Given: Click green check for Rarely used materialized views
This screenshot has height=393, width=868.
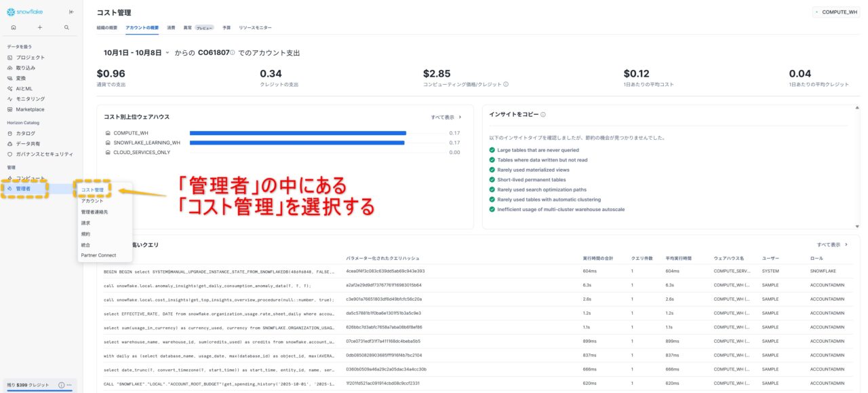Looking at the screenshot, I should (492, 170).
